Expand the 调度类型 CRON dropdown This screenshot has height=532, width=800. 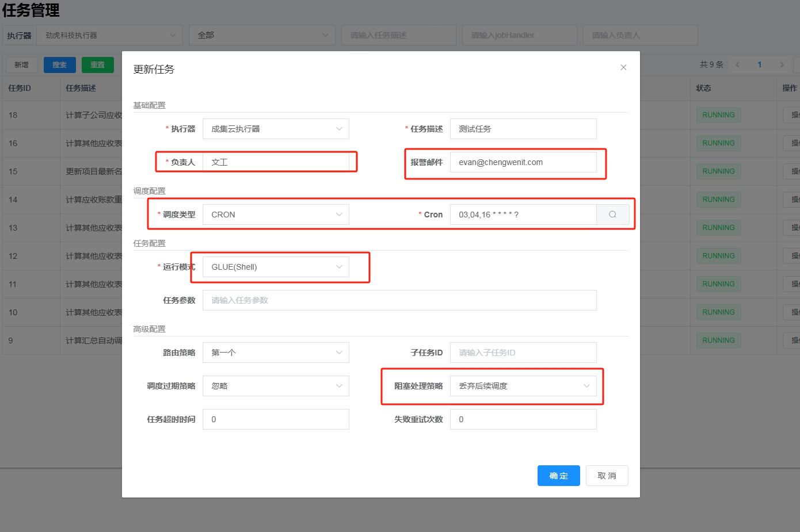coord(276,215)
